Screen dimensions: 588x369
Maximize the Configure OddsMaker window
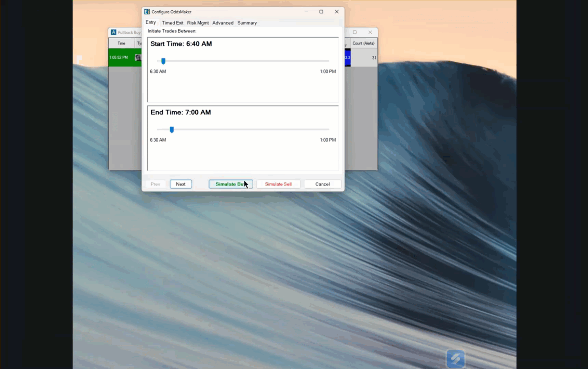(321, 12)
